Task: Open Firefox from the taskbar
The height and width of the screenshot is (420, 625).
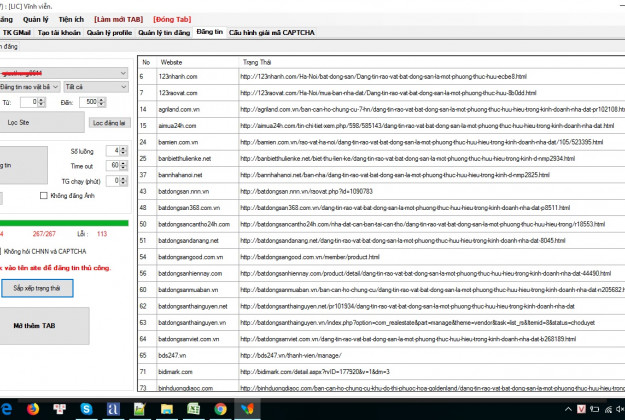Action: 33,409
